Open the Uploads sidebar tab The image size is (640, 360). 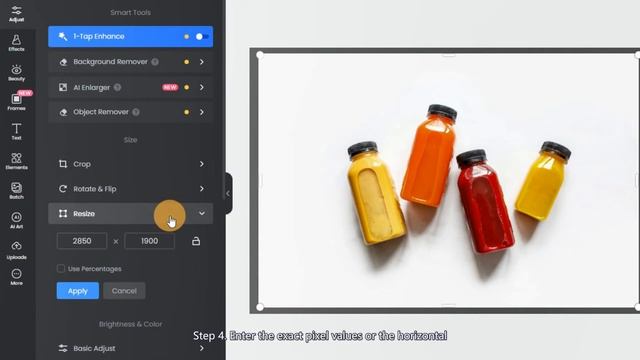16,250
